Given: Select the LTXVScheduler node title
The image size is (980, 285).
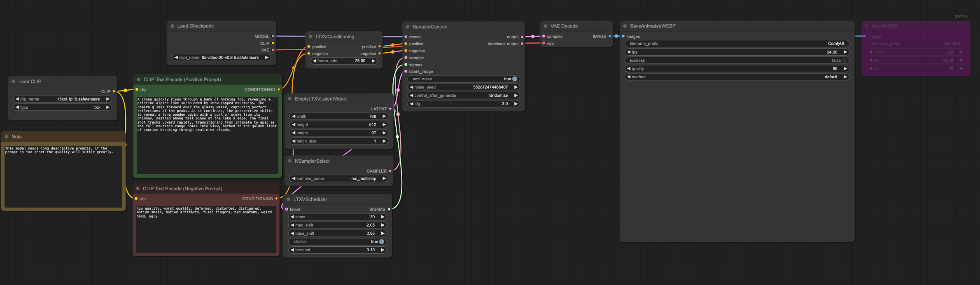Looking at the screenshot, I should point(310,199).
